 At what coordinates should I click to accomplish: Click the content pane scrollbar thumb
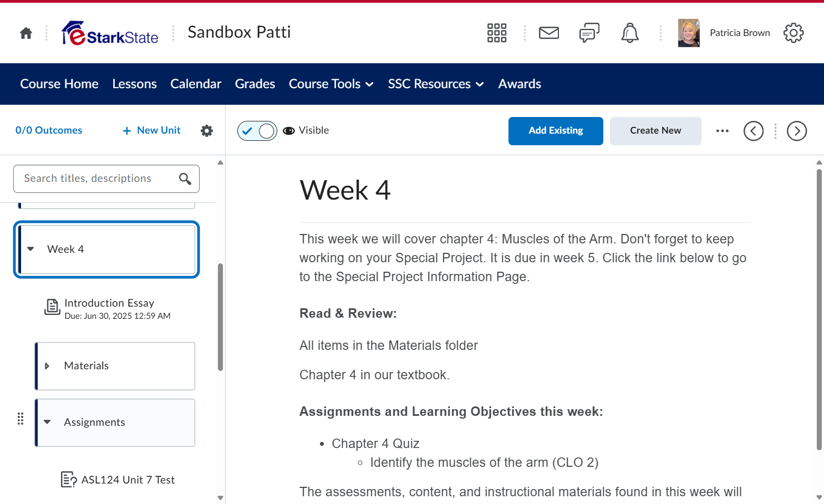[819, 309]
